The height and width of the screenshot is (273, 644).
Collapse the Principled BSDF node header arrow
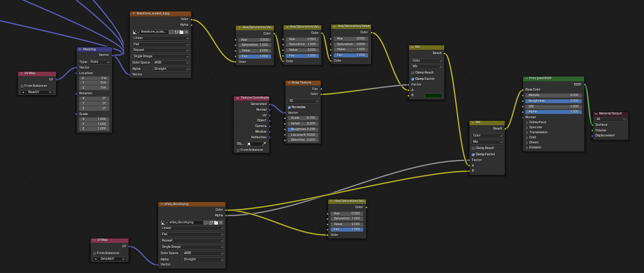(527, 78)
